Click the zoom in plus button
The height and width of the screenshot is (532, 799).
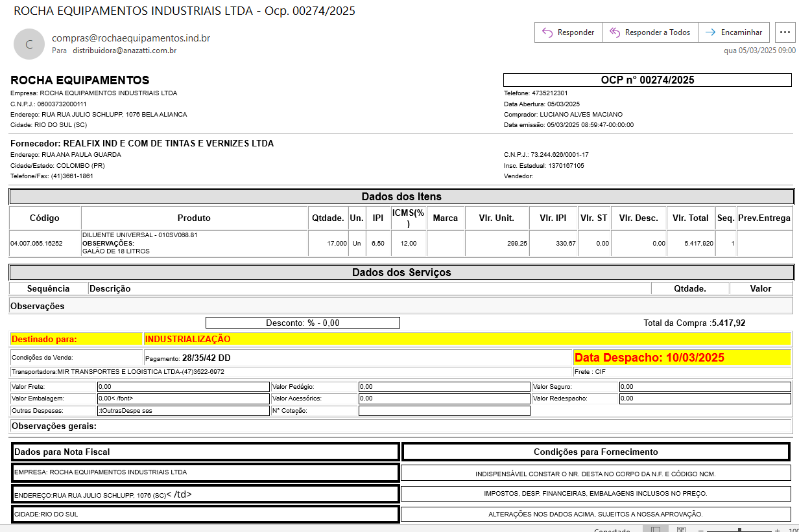point(777,530)
